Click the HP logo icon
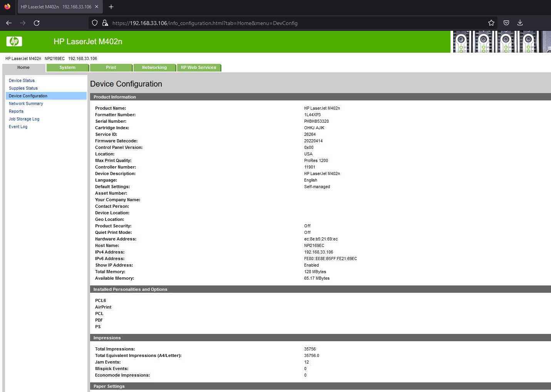Screen dimensions: 551x392 [14, 42]
